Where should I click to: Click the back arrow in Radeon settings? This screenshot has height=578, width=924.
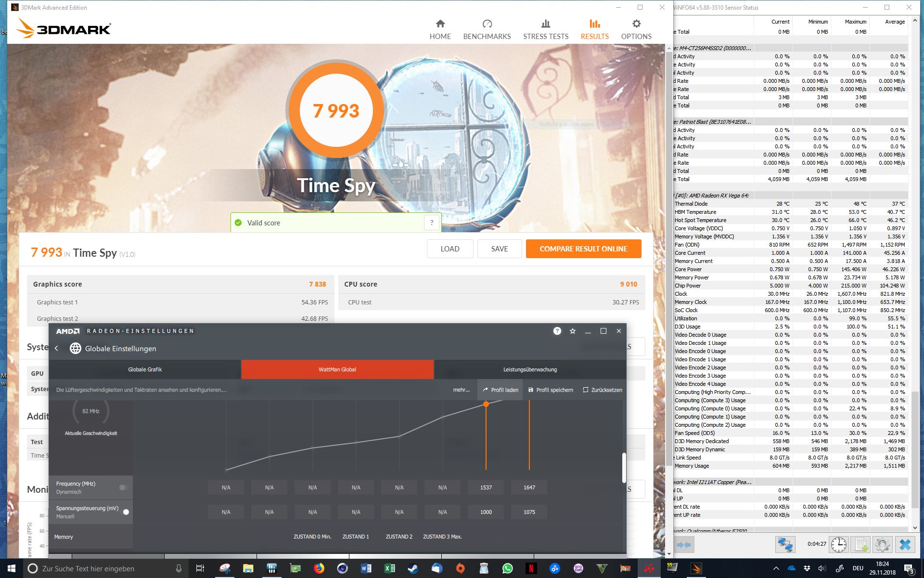click(57, 348)
